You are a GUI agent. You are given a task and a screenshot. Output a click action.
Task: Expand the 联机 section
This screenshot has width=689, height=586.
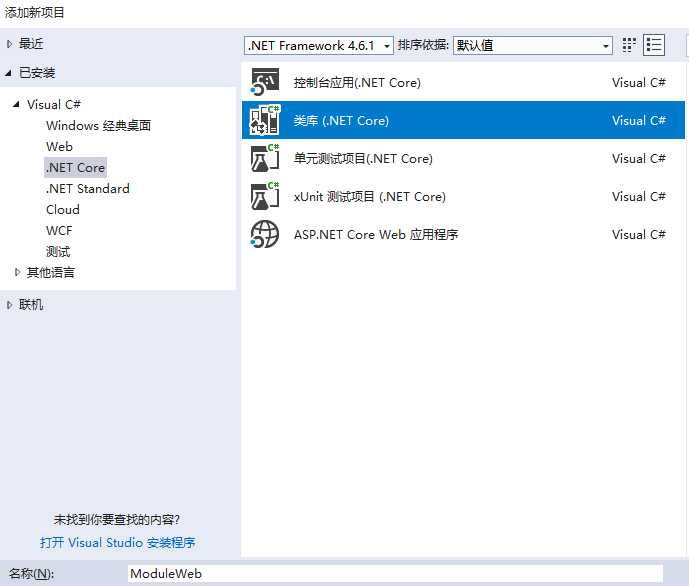[9, 305]
